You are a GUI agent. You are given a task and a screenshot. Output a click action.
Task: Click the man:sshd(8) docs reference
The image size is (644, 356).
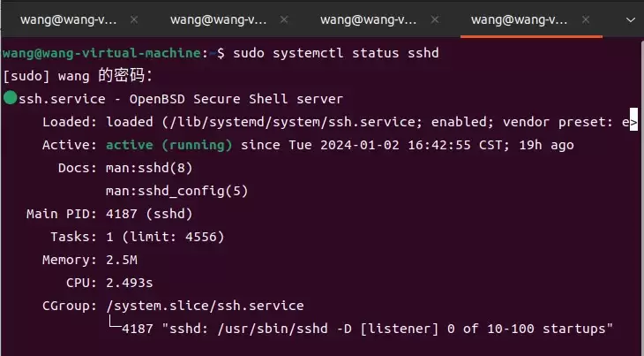(149, 168)
